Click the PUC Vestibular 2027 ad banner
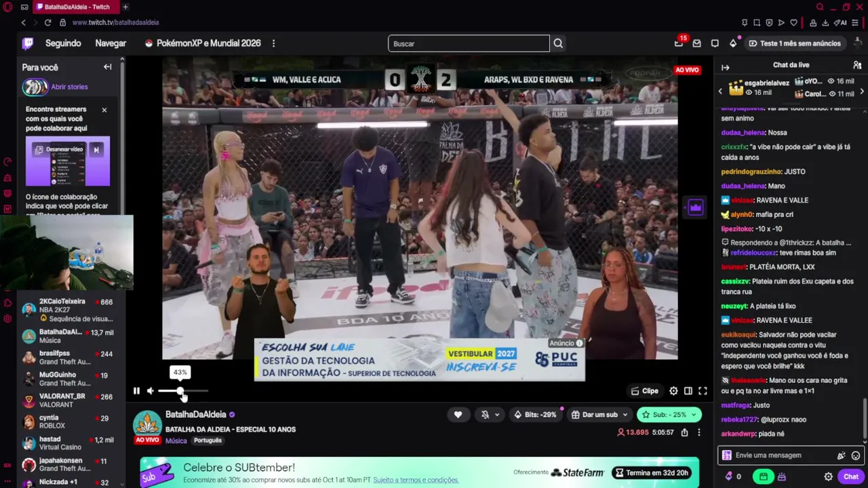 (x=419, y=360)
